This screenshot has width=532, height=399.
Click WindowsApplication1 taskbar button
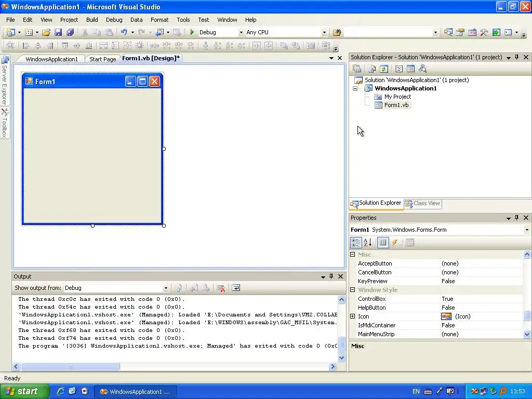pyautogui.click(x=135, y=392)
